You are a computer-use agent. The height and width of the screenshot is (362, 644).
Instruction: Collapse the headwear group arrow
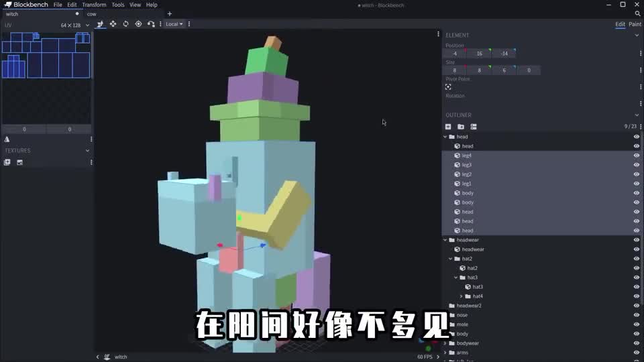pos(445,240)
